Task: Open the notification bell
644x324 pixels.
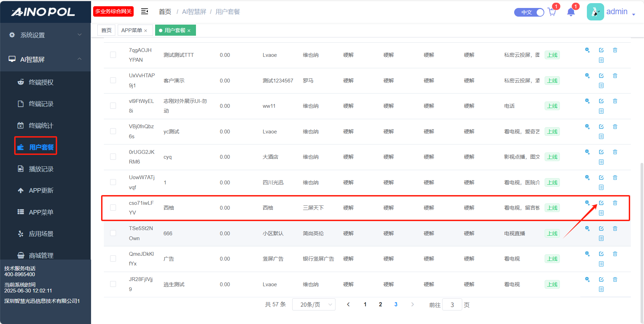Action: pyautogui.click(x=571, y=12)
